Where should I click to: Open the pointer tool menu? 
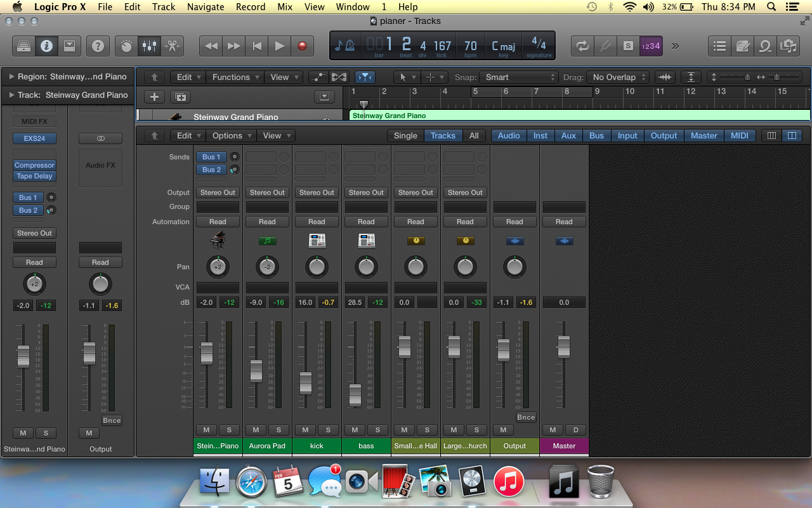[x=406, y=77]
